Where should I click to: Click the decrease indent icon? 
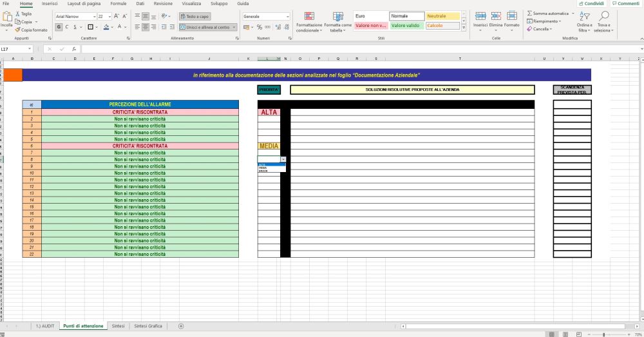164,27
